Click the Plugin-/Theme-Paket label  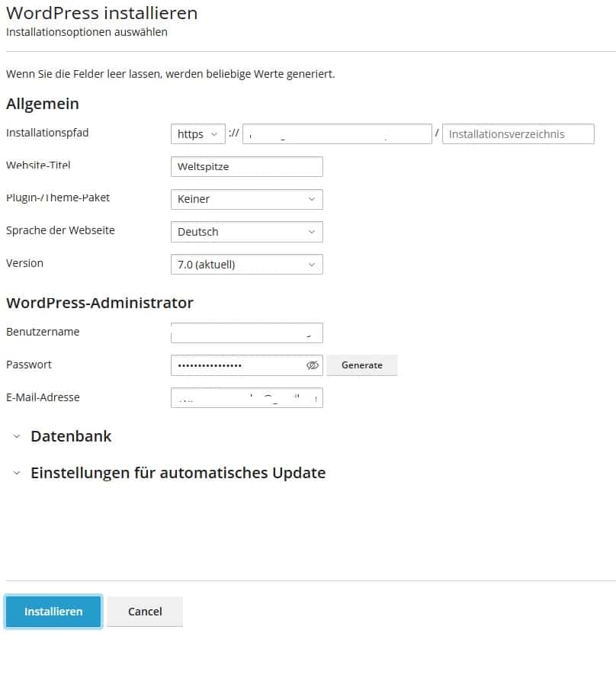(x=58, y=198)
